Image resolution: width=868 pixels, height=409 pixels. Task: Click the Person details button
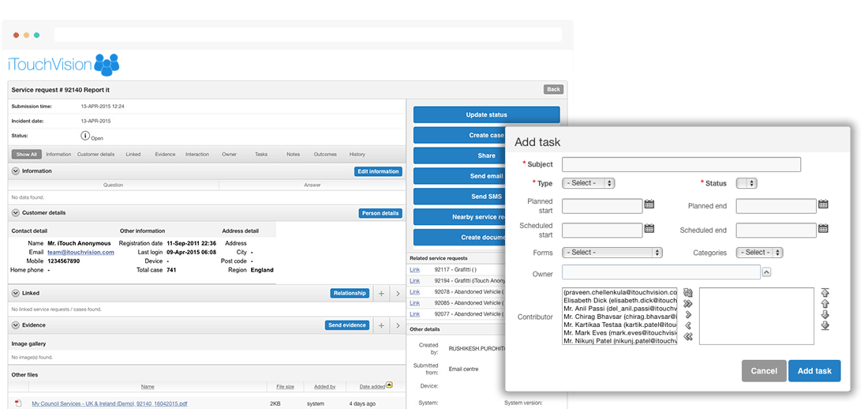click(x=380, y=213)
